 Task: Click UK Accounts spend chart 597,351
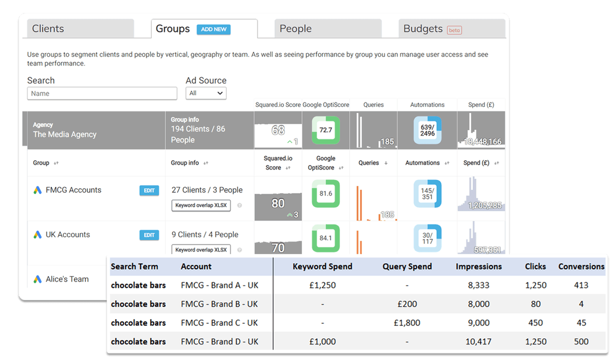(481, 237)
